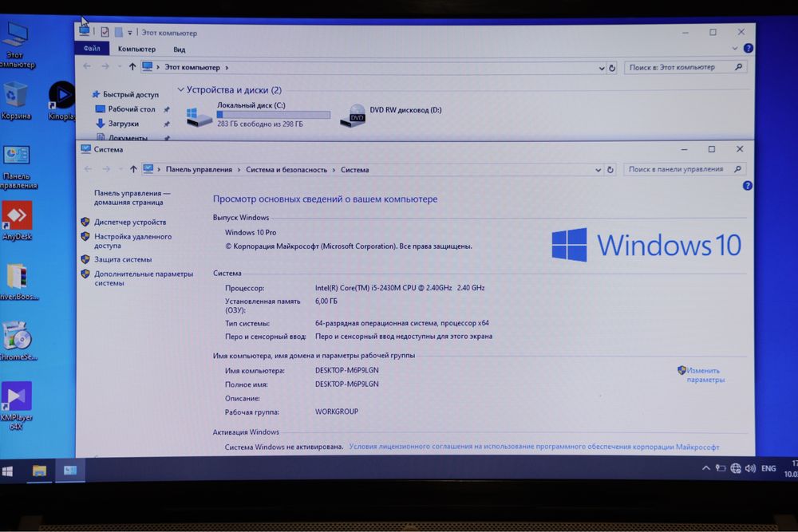This screenshot has width=798, height=532.
Task: Open Explorer help question icon
Action: (x=749, y=49)
